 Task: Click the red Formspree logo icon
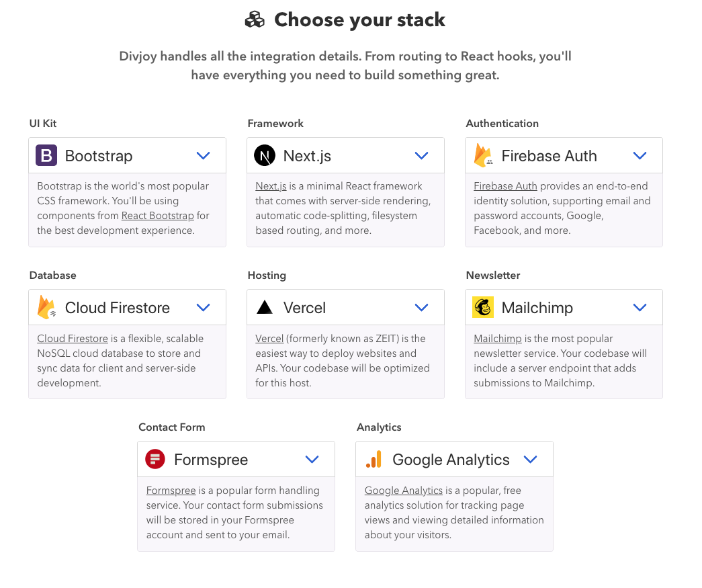pos(155,459)
